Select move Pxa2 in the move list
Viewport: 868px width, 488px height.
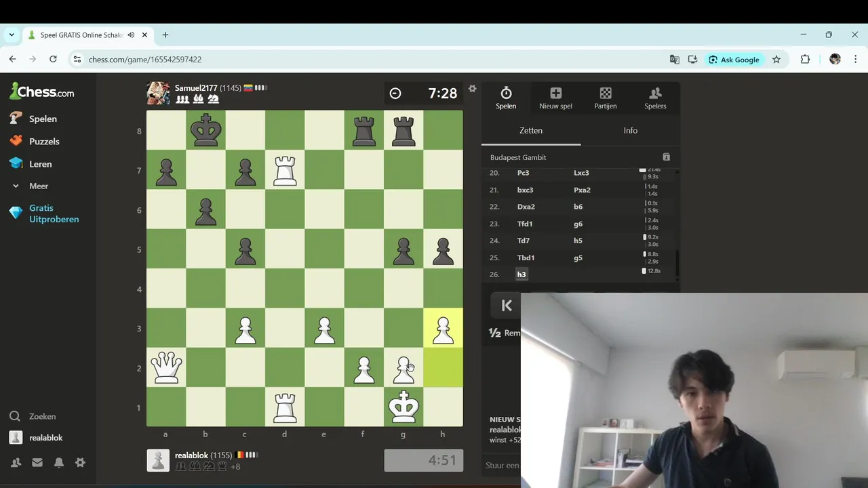pos(582,190)
